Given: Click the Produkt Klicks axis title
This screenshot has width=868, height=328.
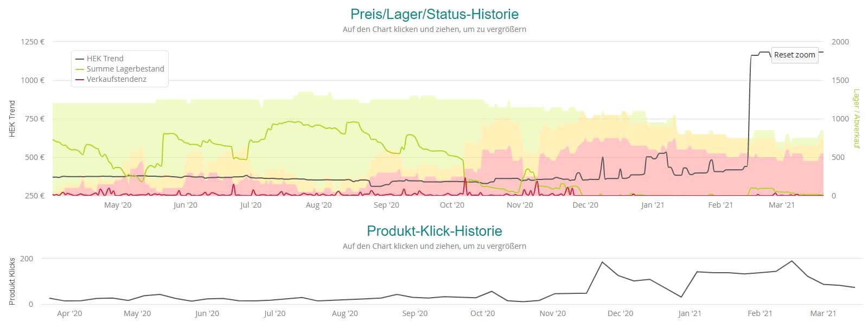Looking at the screenshot, I should point(12,281).
